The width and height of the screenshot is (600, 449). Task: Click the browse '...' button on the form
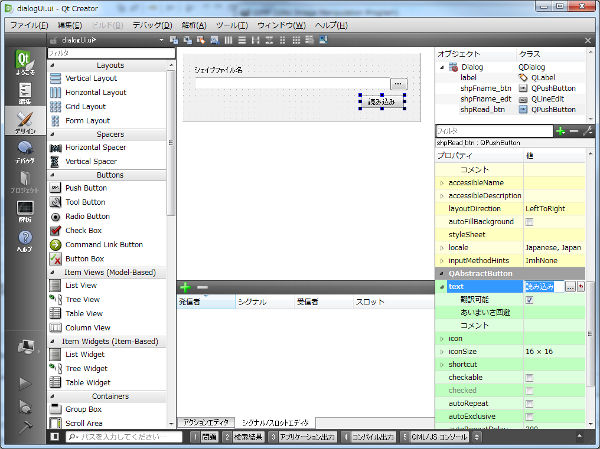(398, 84)
